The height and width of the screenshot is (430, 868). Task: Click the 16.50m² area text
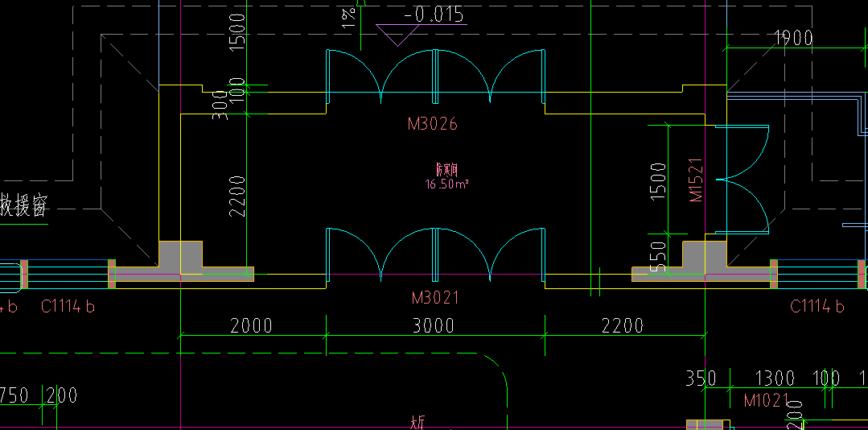pyautogui.click(x=446, y=184)
